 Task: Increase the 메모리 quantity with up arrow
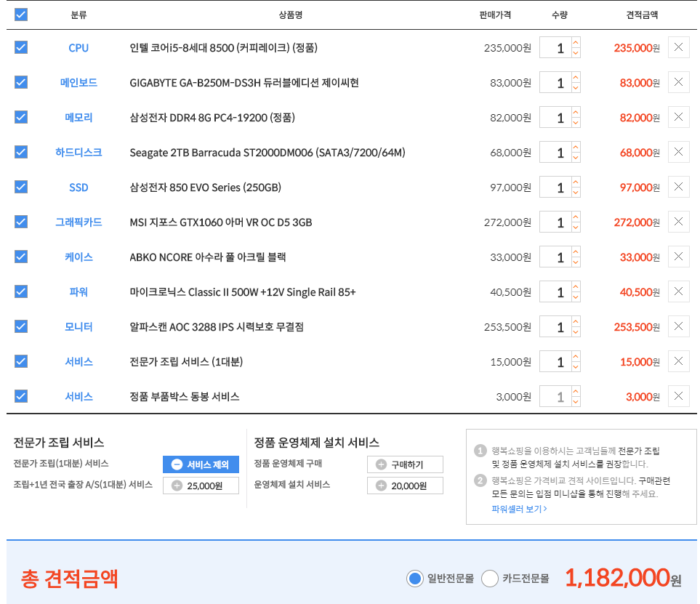click(576, 112)
